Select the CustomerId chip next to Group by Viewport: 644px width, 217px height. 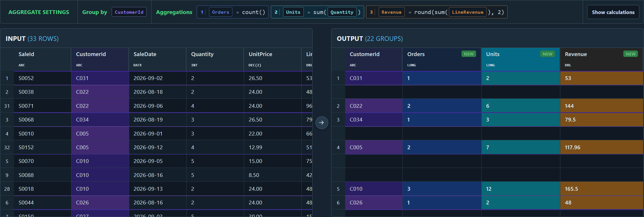pyautogui.click(x=129, y=12)
